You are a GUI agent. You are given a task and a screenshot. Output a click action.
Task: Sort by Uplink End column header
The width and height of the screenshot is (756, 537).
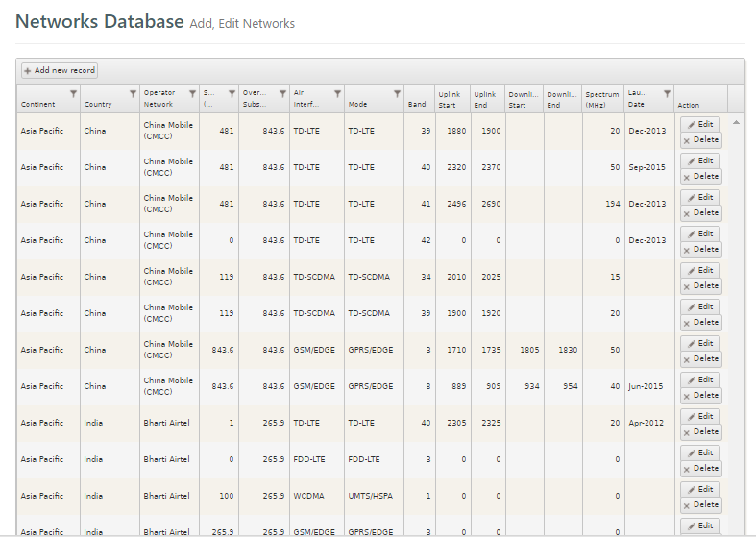click(484, 100)
